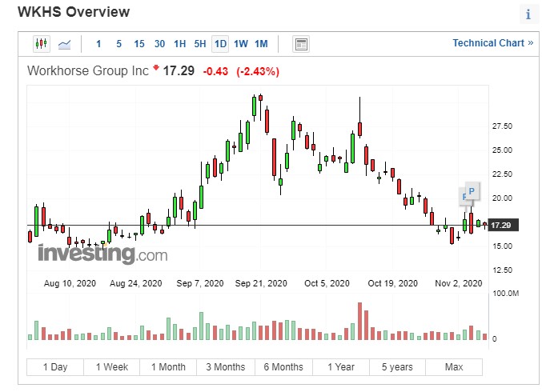Select the 1D interval
The image size is (542, 392).
point(220,44)
